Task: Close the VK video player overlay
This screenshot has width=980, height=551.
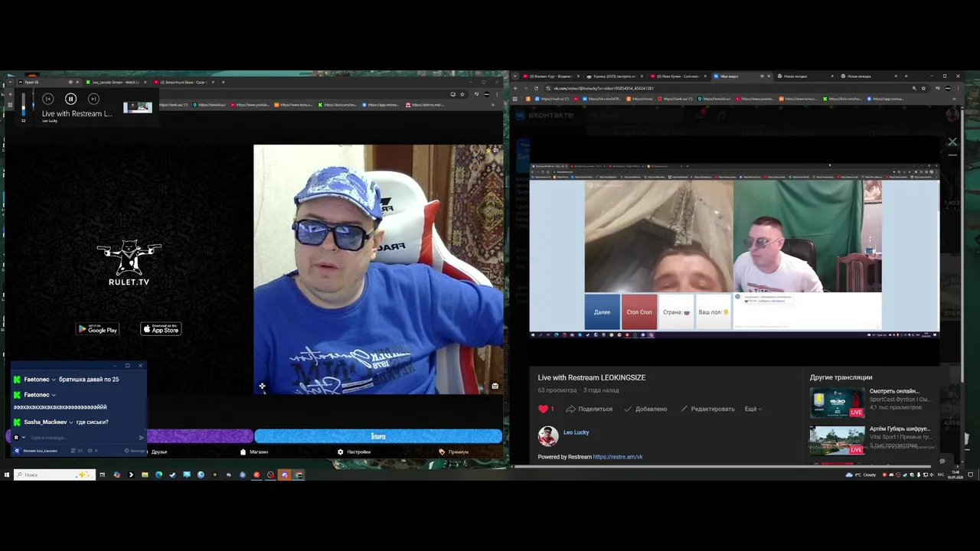Action: click(952, 142)
